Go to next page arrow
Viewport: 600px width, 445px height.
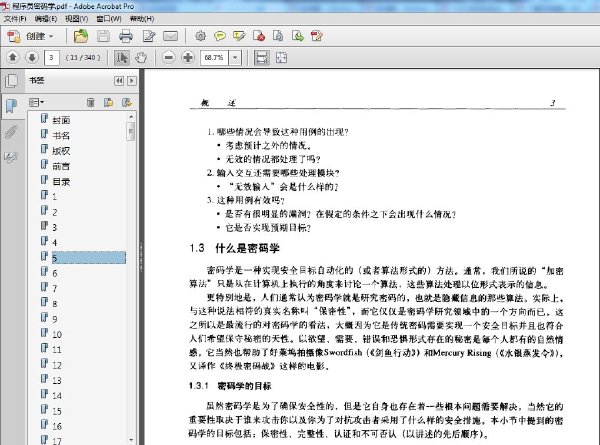tap(32, 58)
